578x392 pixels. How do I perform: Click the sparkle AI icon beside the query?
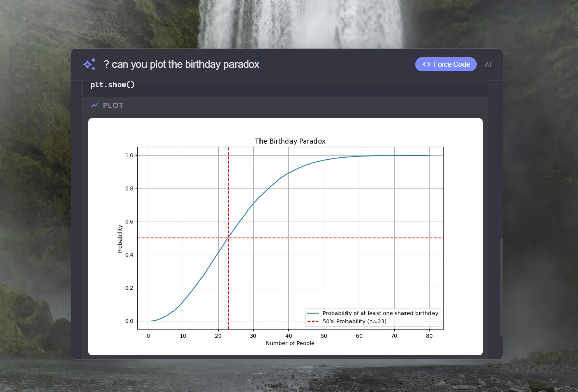coord(89,64)
